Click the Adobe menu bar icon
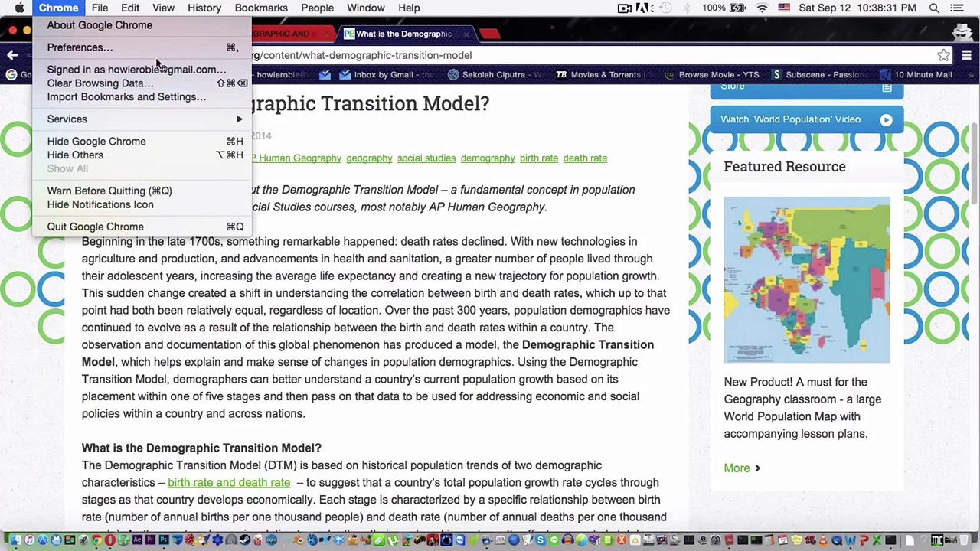The image size is (980, 551). [643, 8]
